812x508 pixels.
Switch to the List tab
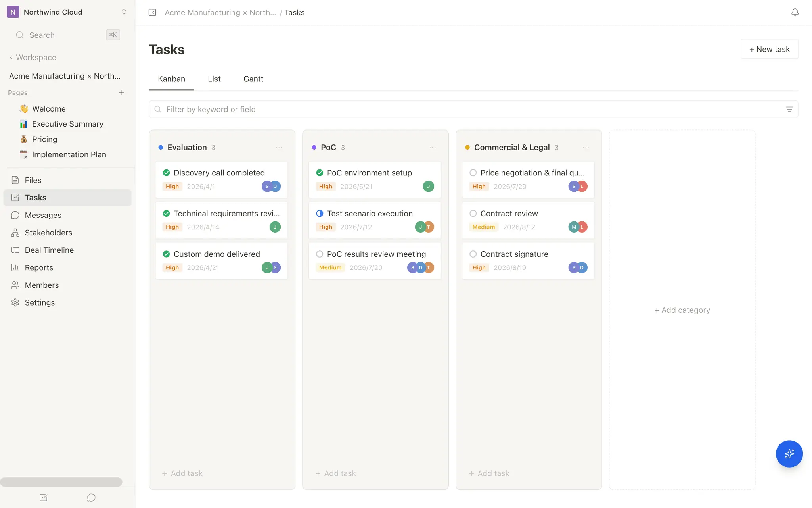pyautogui.click(x=214, y=79)
